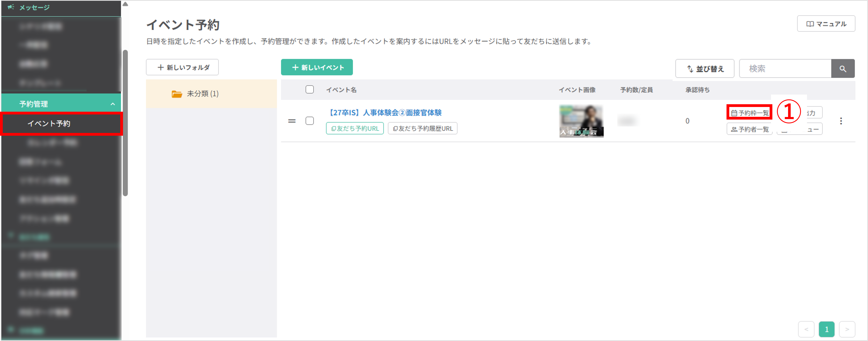Screen dimensions: 868x341
Task: Check the checkbox for the 人事体験会 event
Action: click(x=310, y=121)
